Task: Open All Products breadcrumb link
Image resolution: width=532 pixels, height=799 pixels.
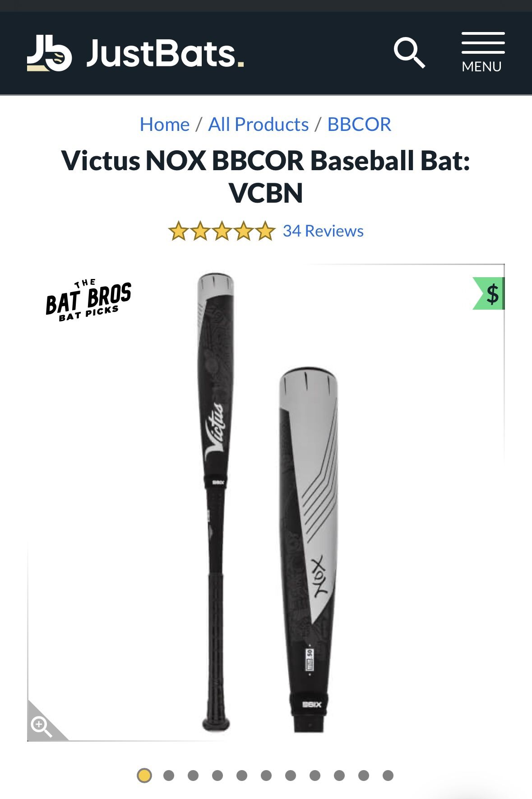Action: tap(258, 124)
